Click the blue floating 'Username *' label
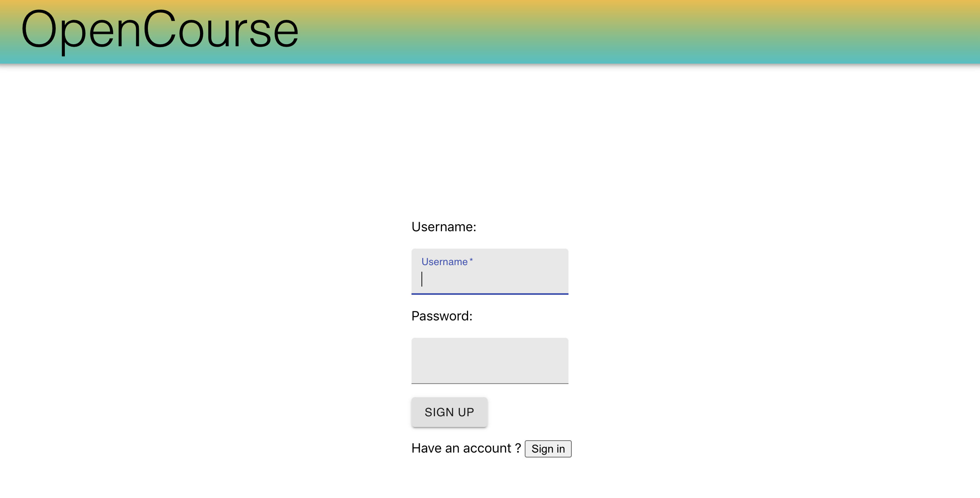 point(444,262)
